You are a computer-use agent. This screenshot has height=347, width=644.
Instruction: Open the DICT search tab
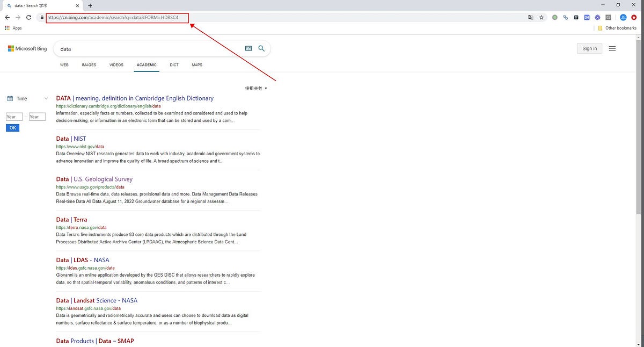174,64
